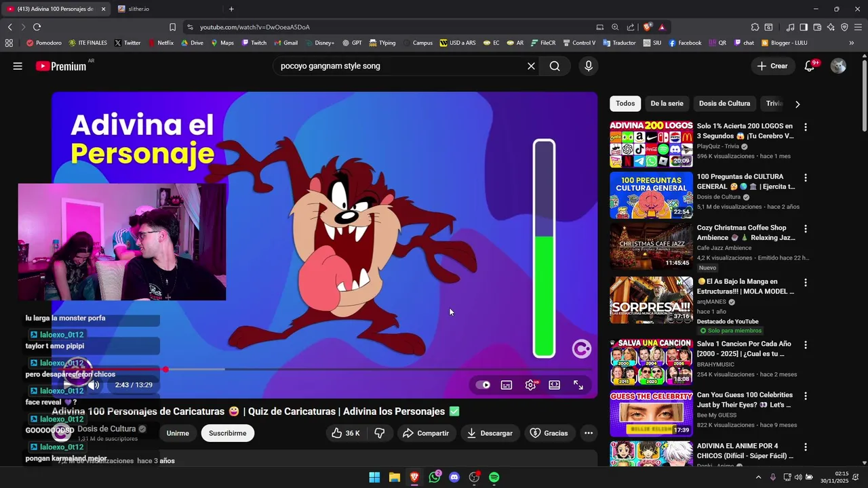Open options for 200 LOGOS video
Screen dimensions: 868x488
pos(806,127)
